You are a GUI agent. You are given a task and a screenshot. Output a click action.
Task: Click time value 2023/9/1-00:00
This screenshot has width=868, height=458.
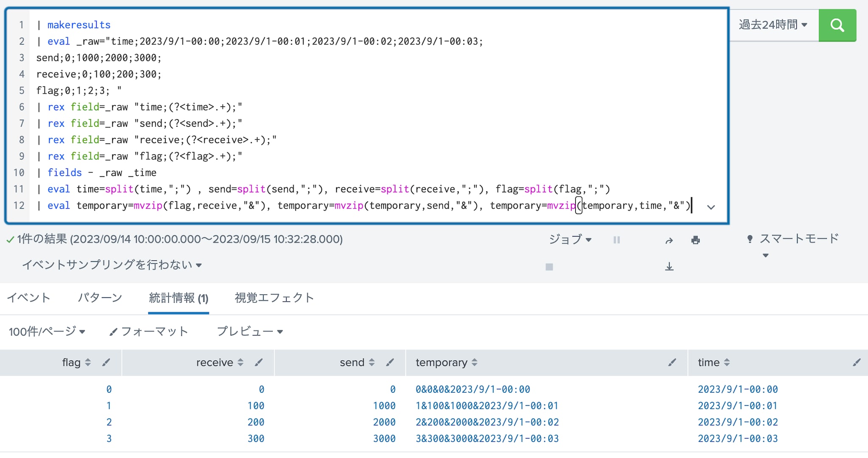pos(738,389)
